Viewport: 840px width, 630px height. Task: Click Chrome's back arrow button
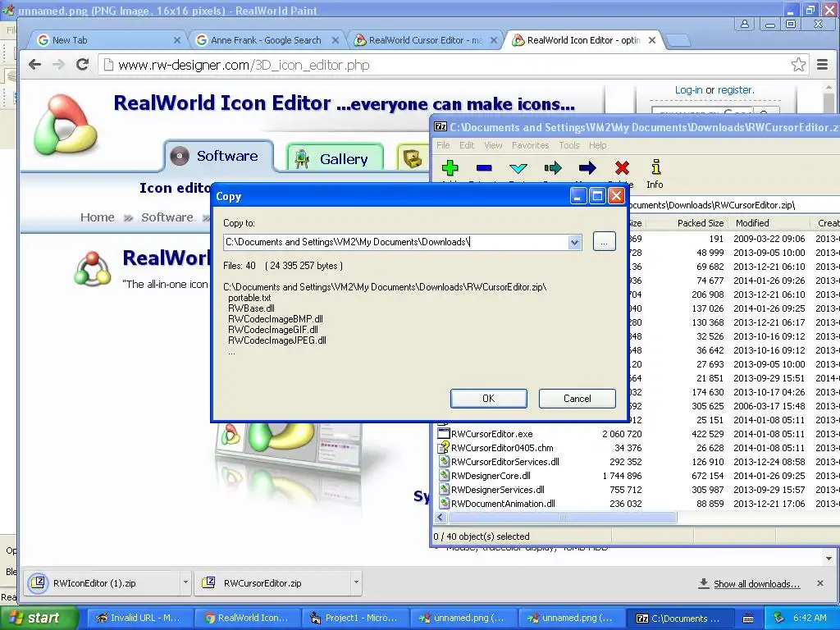(34, 65)
